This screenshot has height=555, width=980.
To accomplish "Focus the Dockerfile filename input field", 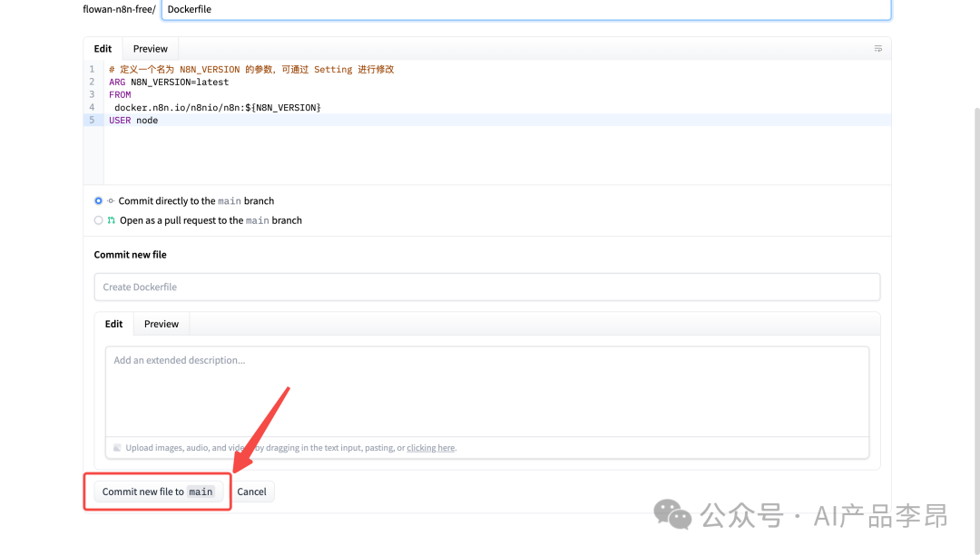I will 526,9.
